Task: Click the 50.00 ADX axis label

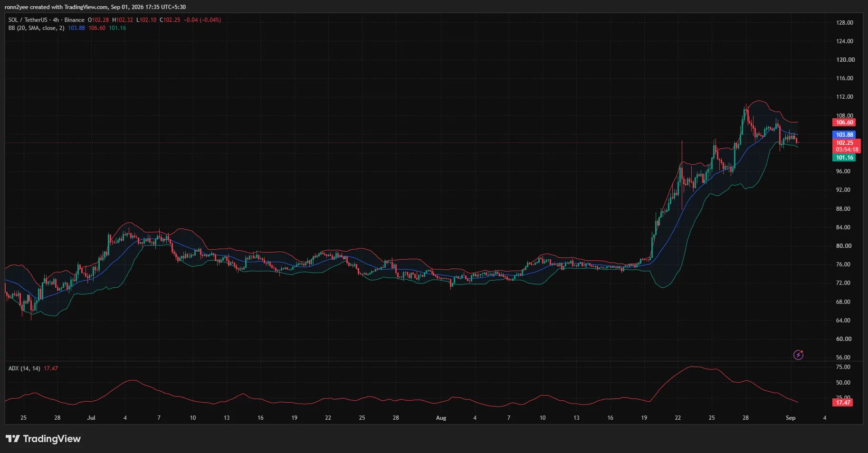Action: click(x=843, y=383)
